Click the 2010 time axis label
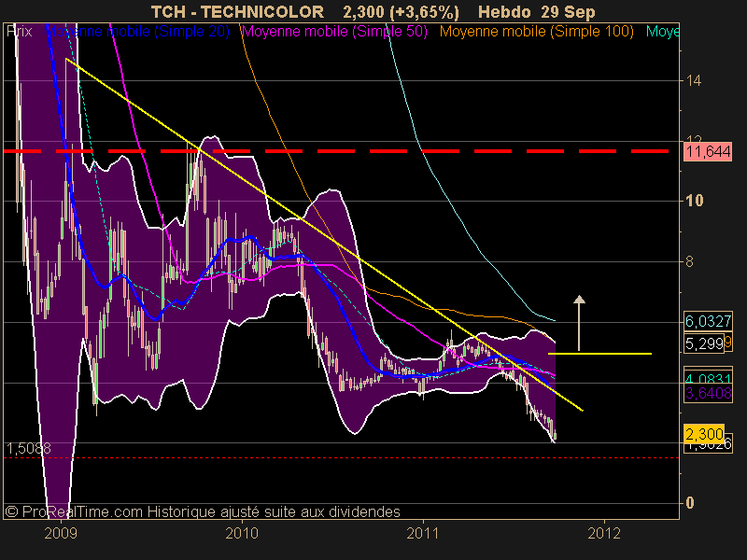The height and width of the screenshot is (560, 747). tap(242, 533)
